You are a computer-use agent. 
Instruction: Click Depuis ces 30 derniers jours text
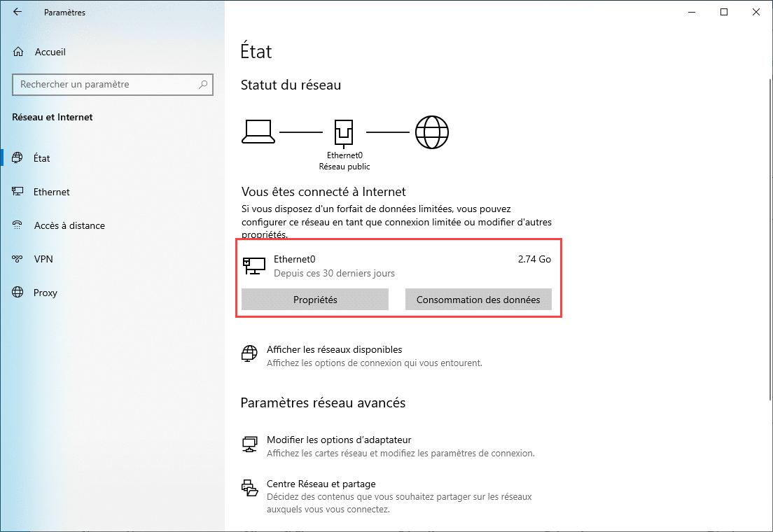click(334, 273)
